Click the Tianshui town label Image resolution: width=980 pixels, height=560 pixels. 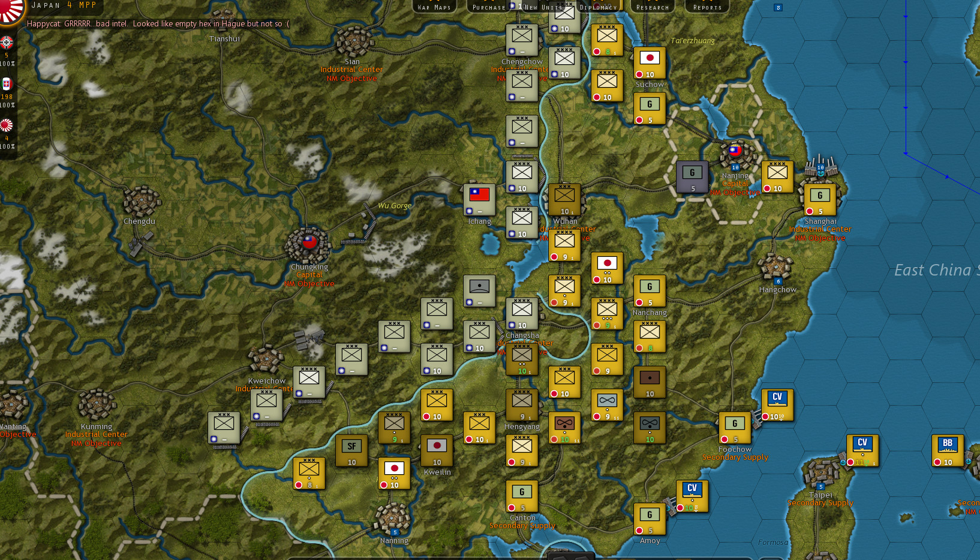tap(225, 39)
